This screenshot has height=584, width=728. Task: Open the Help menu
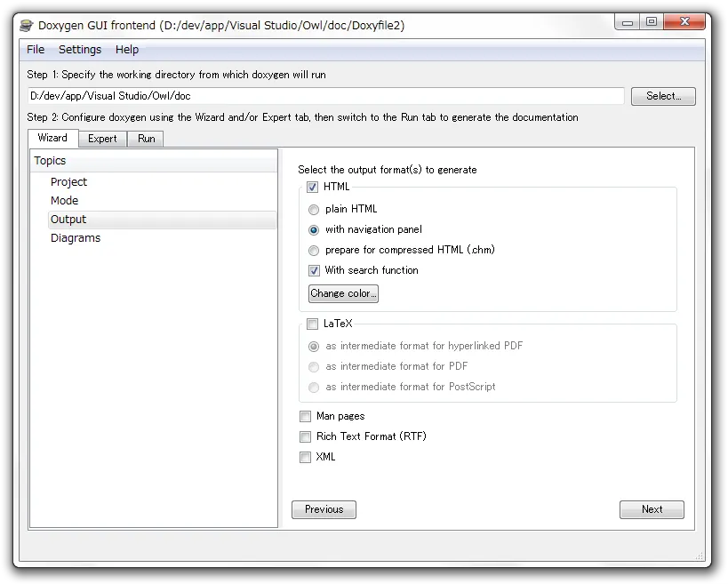(127, 50)
